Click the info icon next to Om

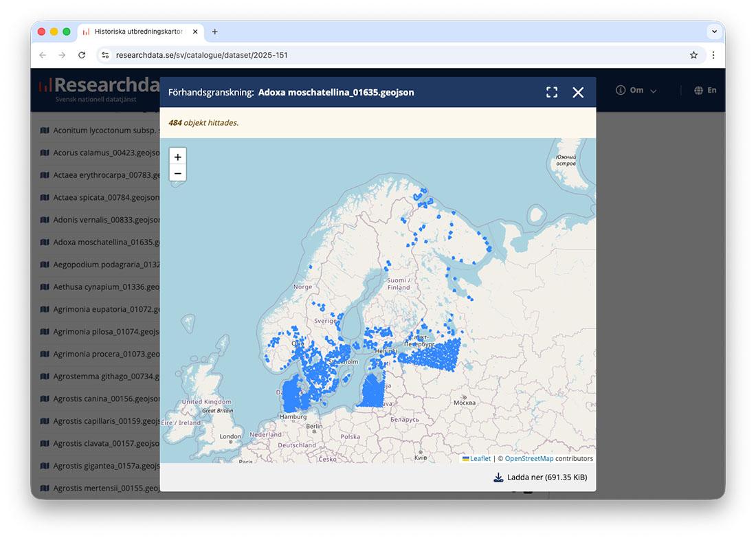tap(620, 89)
